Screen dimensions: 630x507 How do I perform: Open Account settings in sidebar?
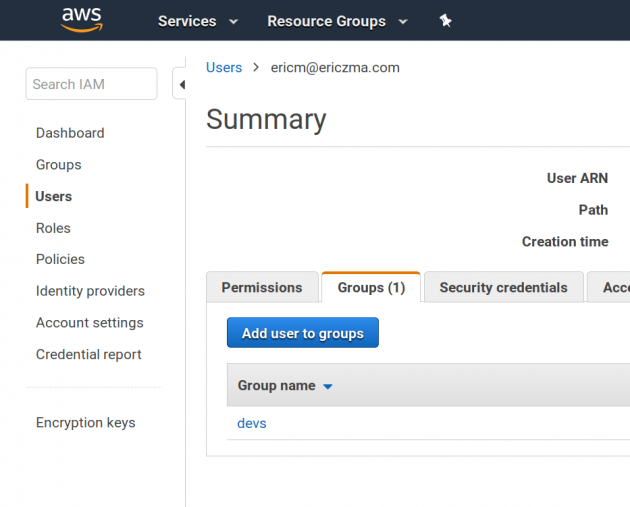coord(90,323)
